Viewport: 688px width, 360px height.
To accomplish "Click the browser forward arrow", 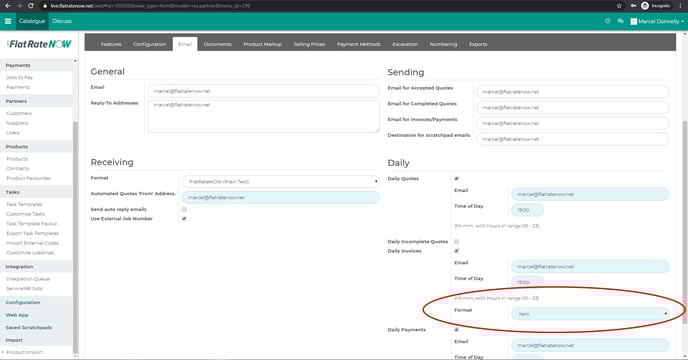I will (x=19, y=6).
